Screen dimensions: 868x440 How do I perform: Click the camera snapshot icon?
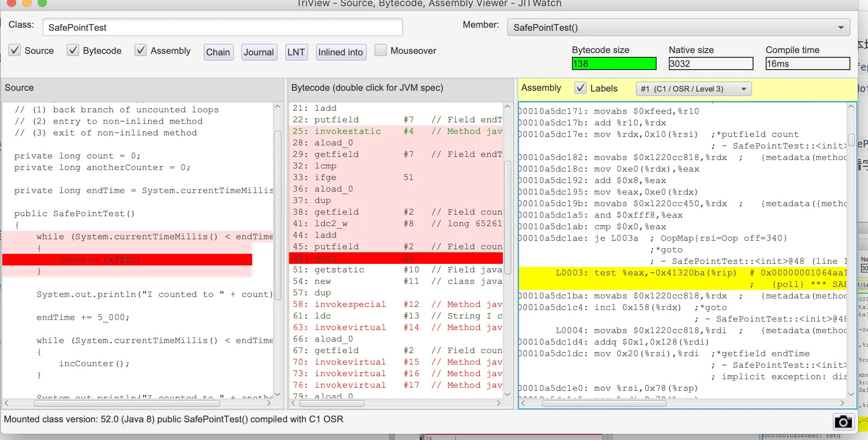point(843,422)
